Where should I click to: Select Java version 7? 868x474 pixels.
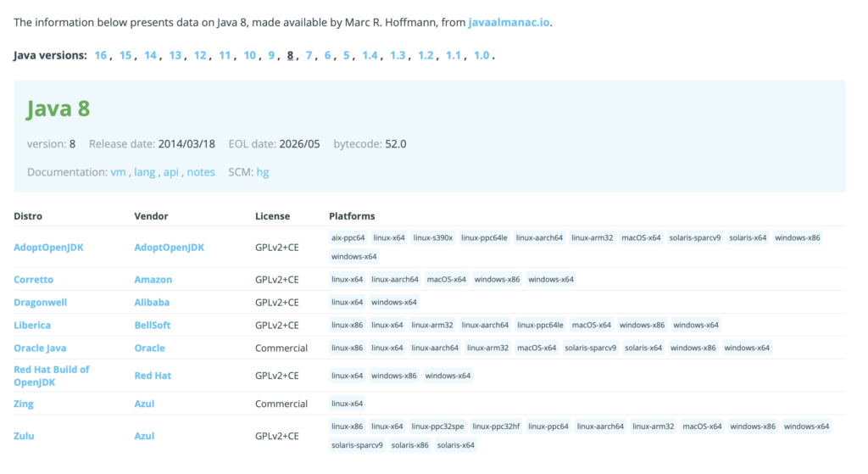(309, 55)
